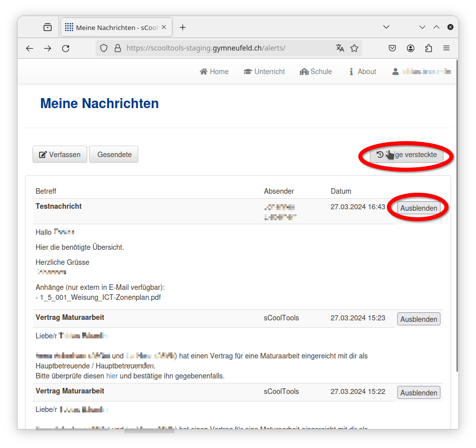This screenshot has width=476, height=448.
Task: Open the About navigation menu item
Action: tap(362, 72)
